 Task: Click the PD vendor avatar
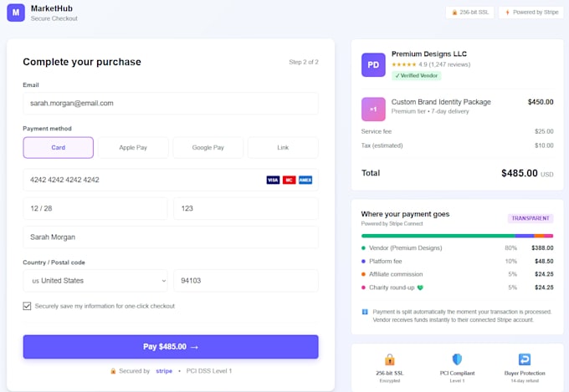tap(373, 65)
